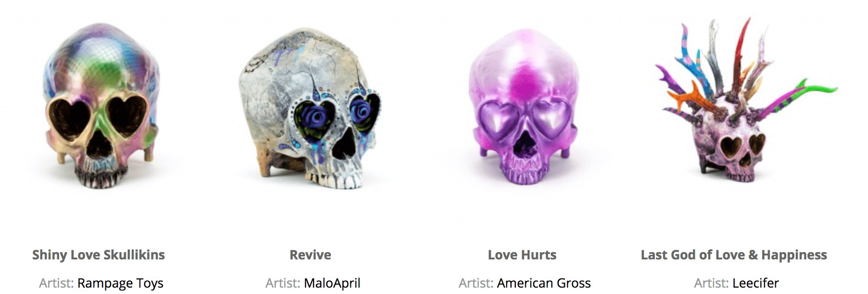Click the Artist label beside Leecifer

coord(711,283)
